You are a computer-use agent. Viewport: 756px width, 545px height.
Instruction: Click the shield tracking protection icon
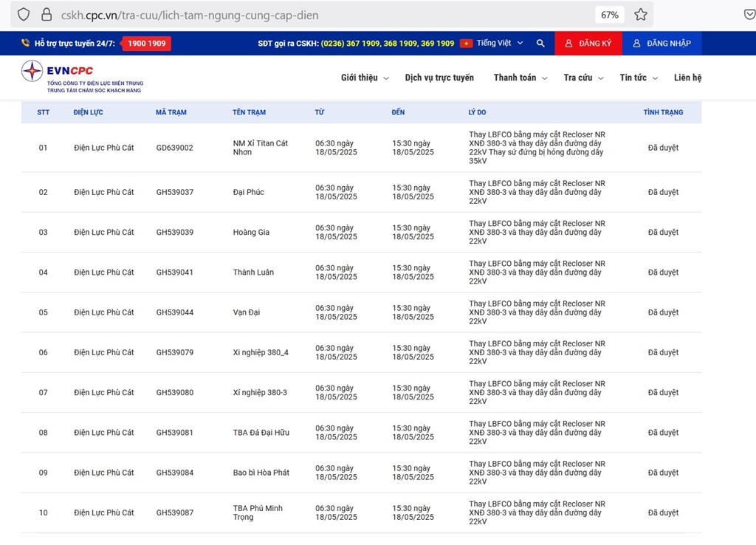click(24, 15)
